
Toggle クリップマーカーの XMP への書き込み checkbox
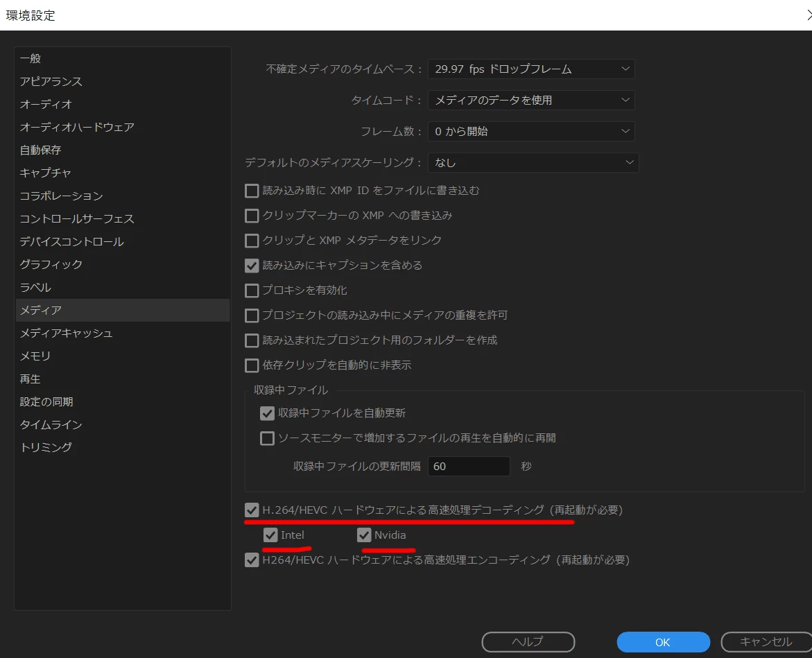point(252,216)
